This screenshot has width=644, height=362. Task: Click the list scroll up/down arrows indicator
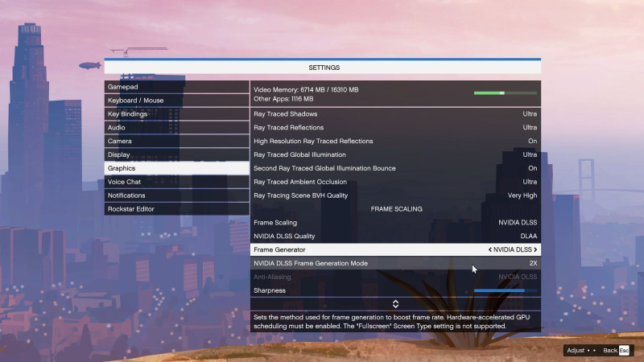[395, 304]
